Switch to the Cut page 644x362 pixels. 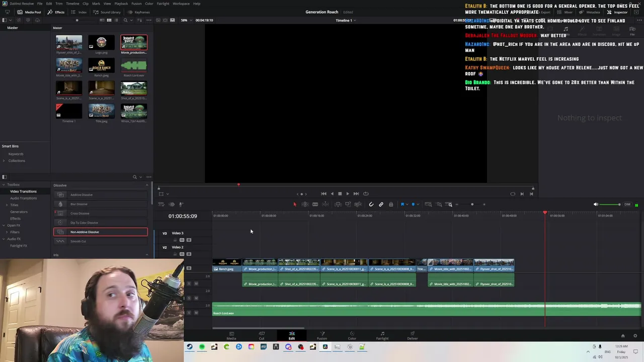click(262, 335)
